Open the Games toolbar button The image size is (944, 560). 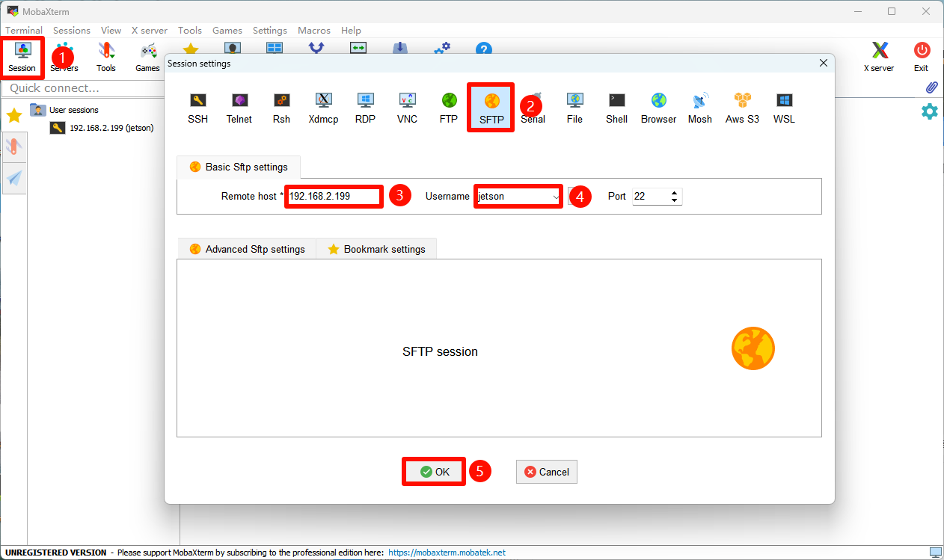[147, 58]
